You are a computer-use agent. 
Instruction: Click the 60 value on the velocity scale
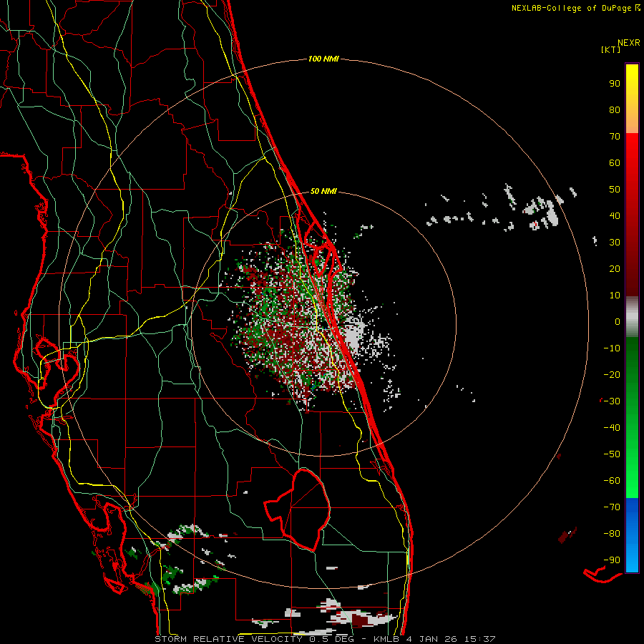point(615,162)
